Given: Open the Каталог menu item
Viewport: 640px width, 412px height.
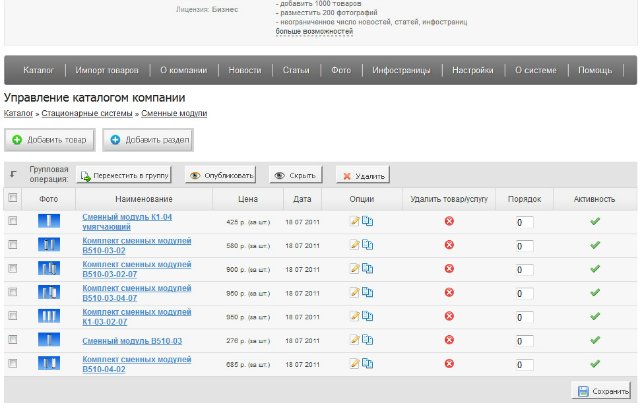Looking at the screenshot, I should click(38, 71).
